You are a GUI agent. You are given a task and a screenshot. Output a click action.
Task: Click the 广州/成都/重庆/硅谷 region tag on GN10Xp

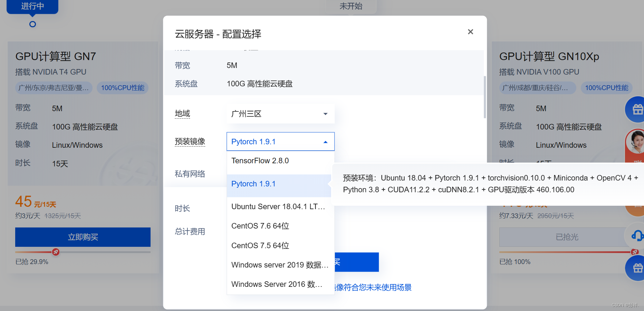[538, 88]
